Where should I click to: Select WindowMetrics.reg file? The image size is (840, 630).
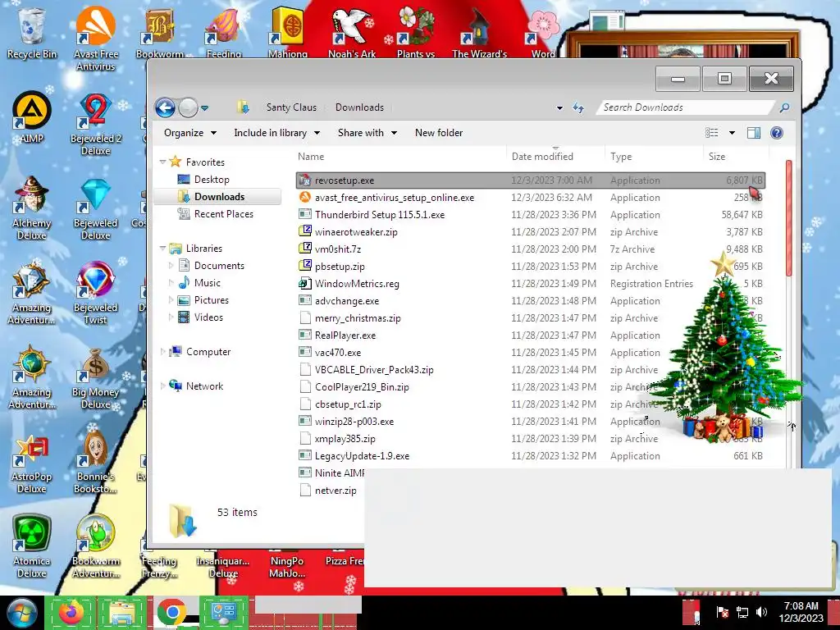pos(531,283)
